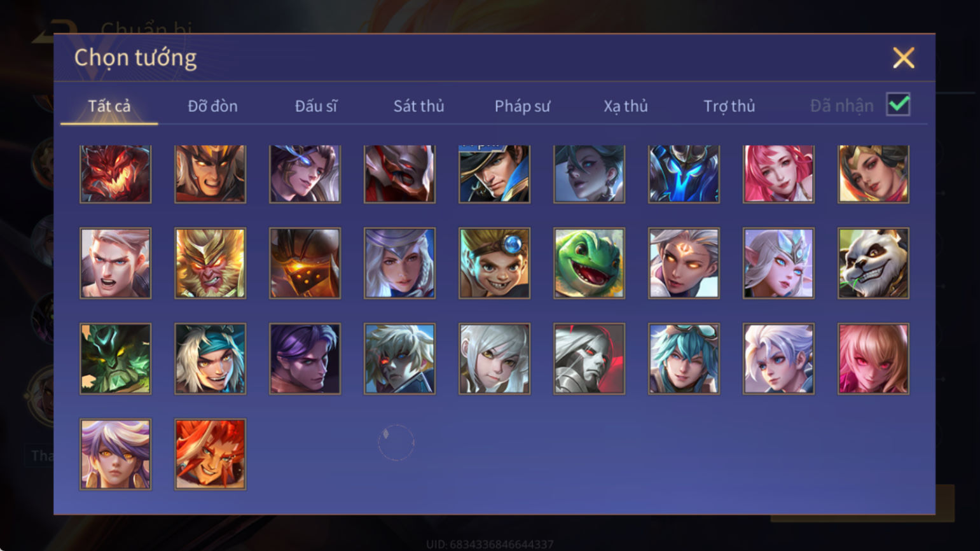Filter heroes by Pháp sư tab
The image size is (980, 551).
(x=522, y=106)
